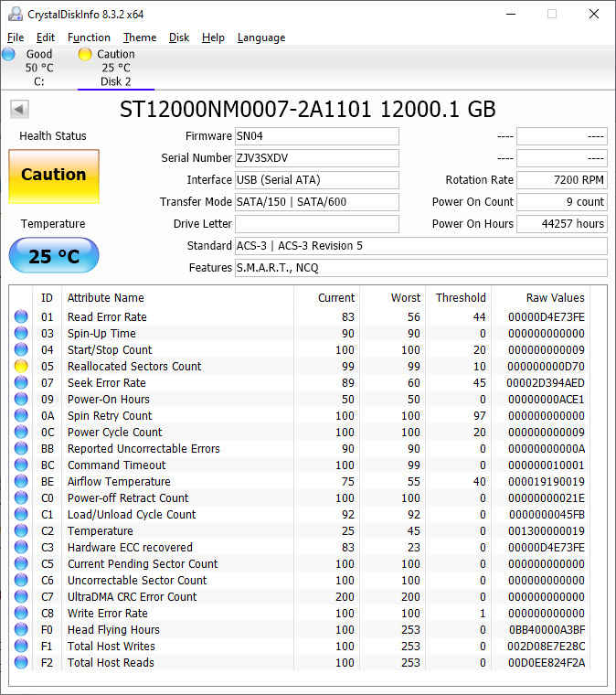Click the Power On Hours field 44257 hours
616x695 pixels.
pyautogui.click(x=562, y=224)
